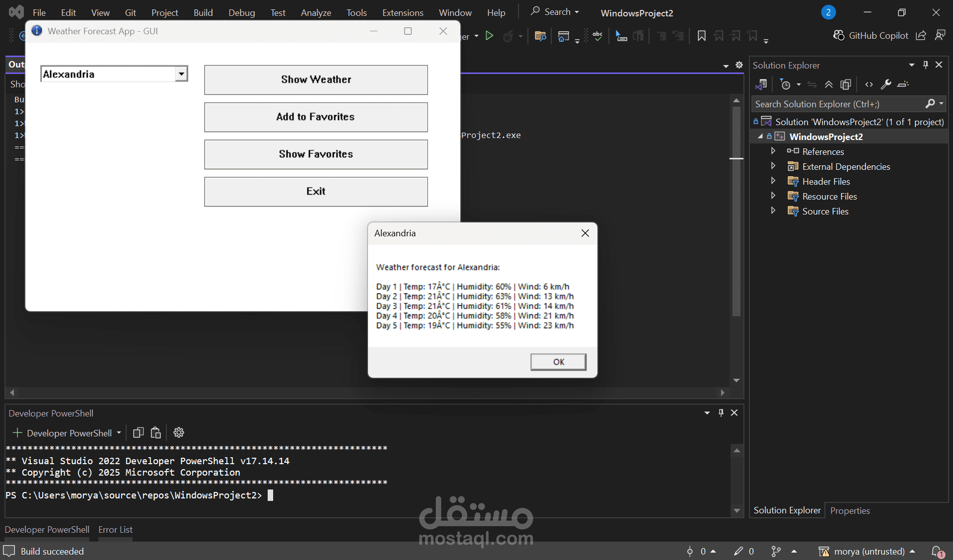Open the Find in Files folder icon
Viewport: 953px width, 560px height.
click(x=540, y=36)
